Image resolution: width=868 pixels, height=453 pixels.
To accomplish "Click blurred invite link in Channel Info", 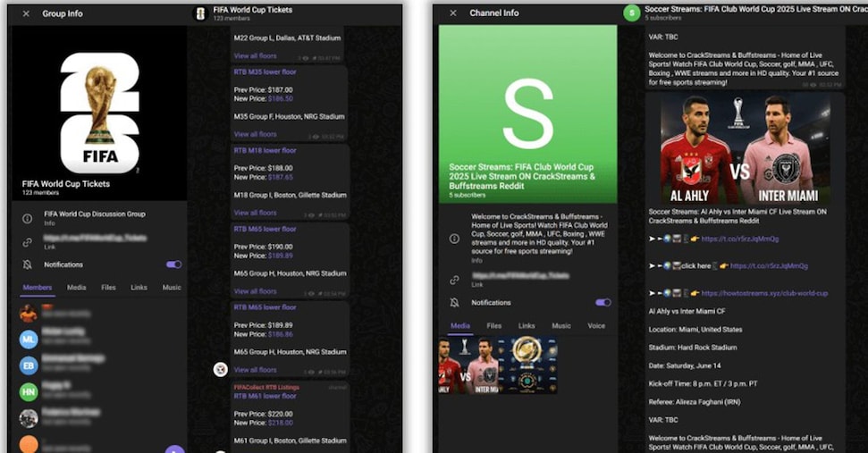I will click(x=520, y=275).
